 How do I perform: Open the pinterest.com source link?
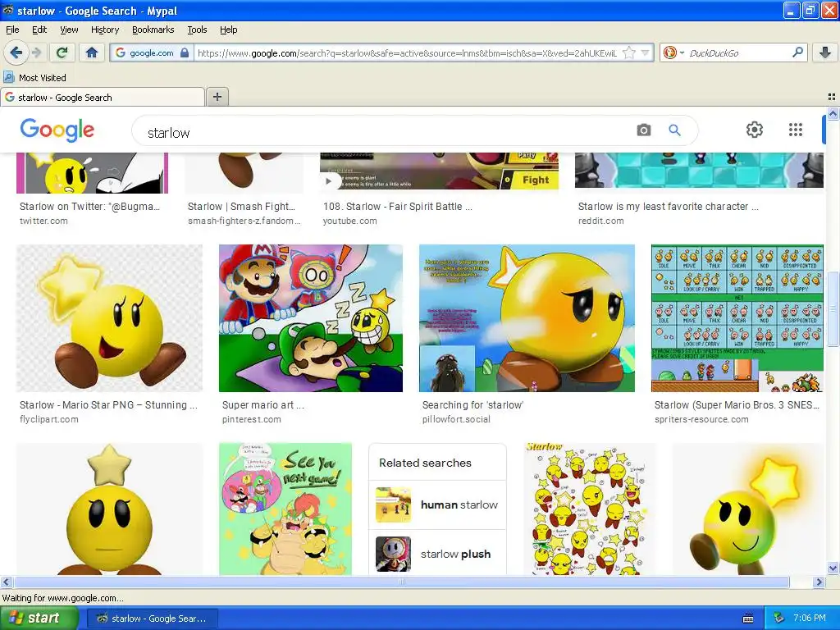pyautogui.click(x=251, y=419)
